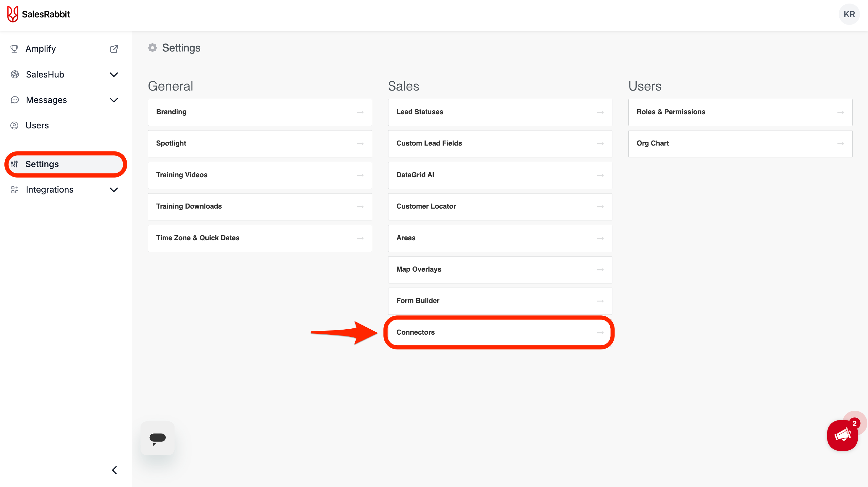Open Amplify external link icon
Image resolution: width=868 pixels, height=487 pixels.
click(114, 49)
